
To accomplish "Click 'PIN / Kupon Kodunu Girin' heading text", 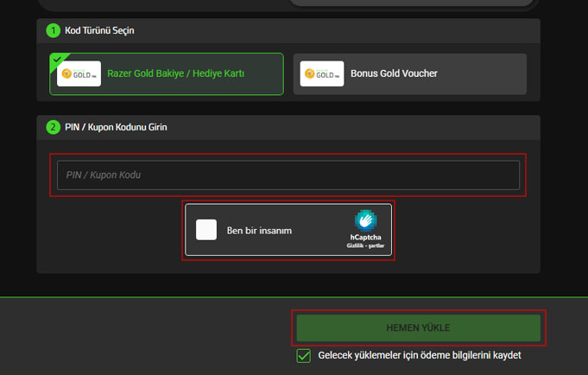I will coord(116,127).
